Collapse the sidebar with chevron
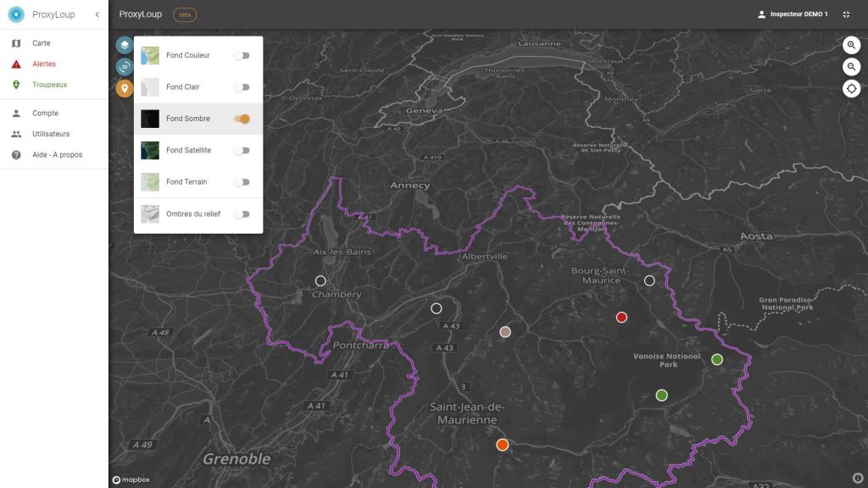 [x=97, y=14]
